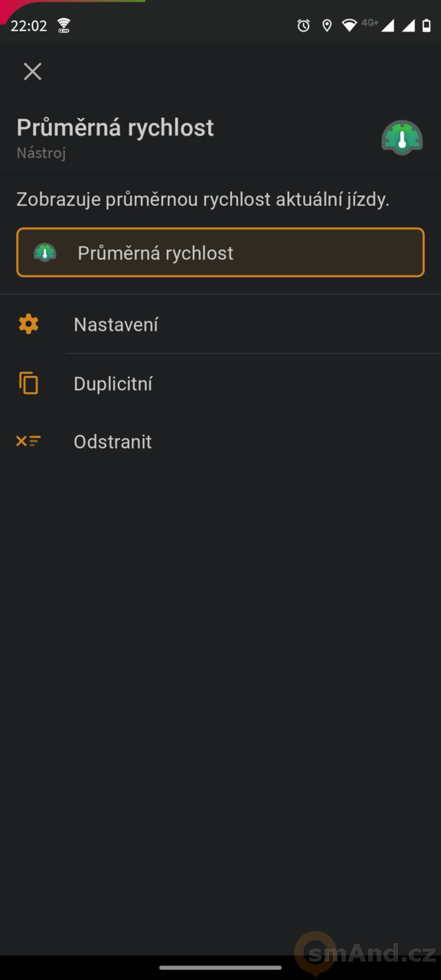Tap the Průměrná rychlost page heading
This screenshot has height=980, width=441.
(116, 128)
